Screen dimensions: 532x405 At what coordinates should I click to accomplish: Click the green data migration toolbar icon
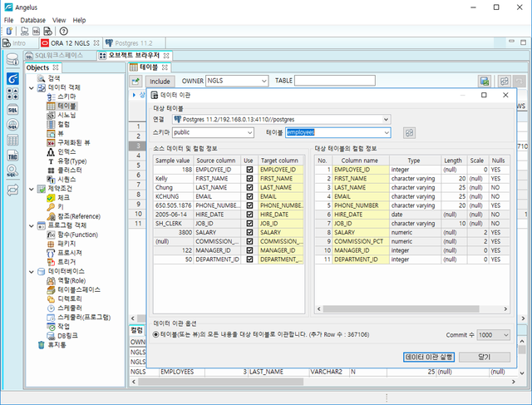coord(485,81)
